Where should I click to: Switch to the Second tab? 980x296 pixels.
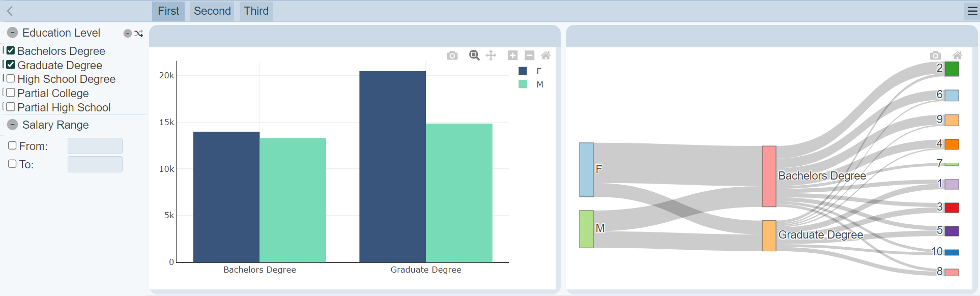pos(212,11)
